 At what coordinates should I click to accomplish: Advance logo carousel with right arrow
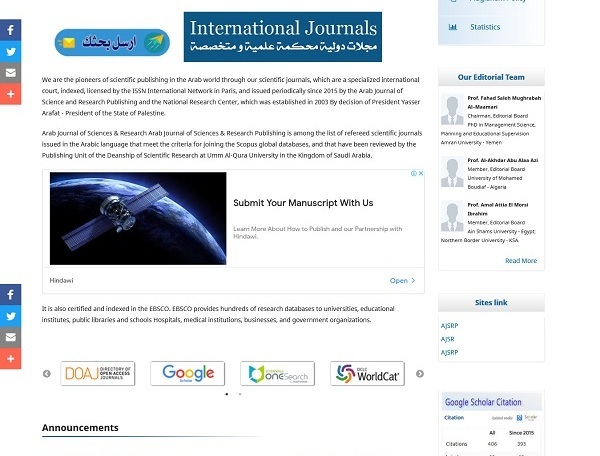tap(419, 374)
